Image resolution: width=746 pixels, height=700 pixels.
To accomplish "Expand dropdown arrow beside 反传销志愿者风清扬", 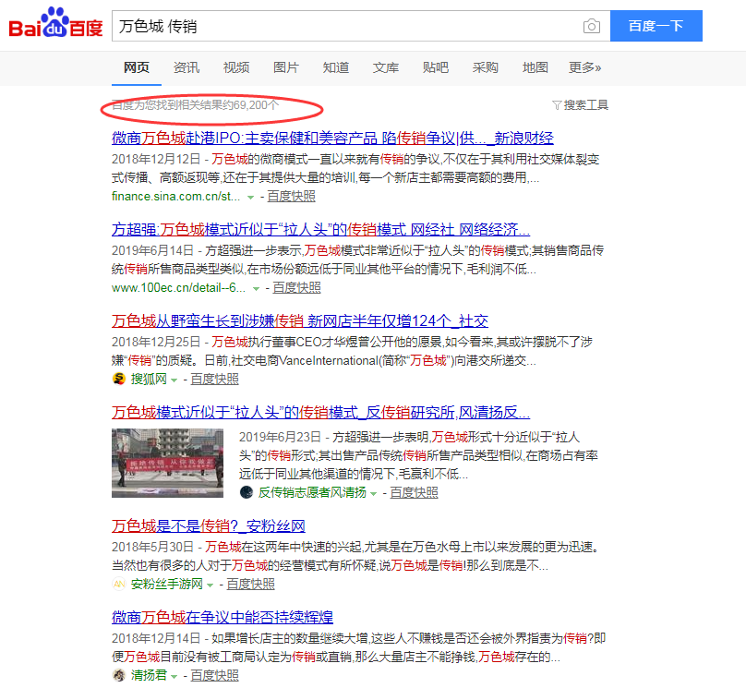I will point(374,493).
